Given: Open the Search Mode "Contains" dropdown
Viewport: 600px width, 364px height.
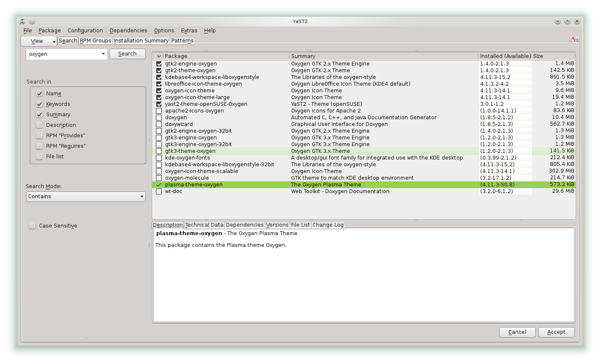Looking at the screenshot, I should 86,196.
